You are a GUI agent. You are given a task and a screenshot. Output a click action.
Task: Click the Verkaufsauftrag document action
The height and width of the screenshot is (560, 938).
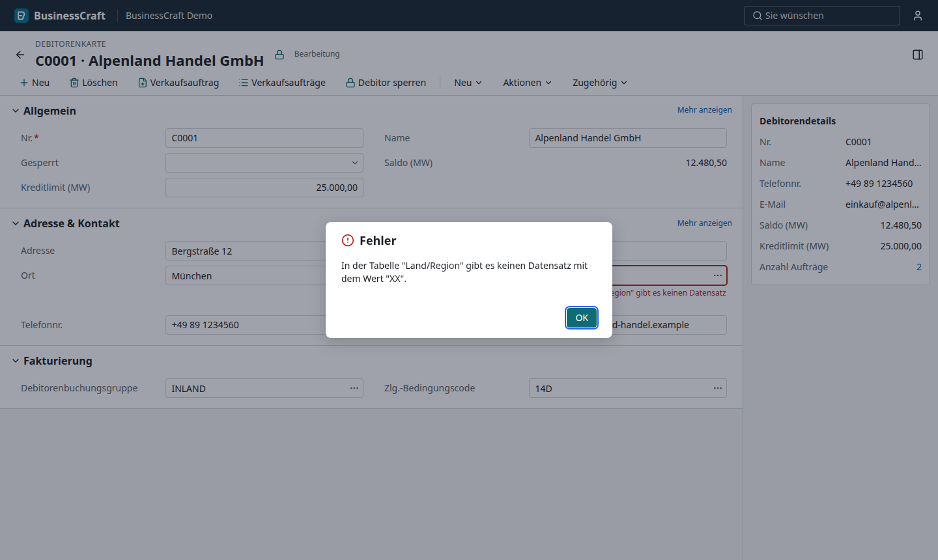click(x=178, y=83)
